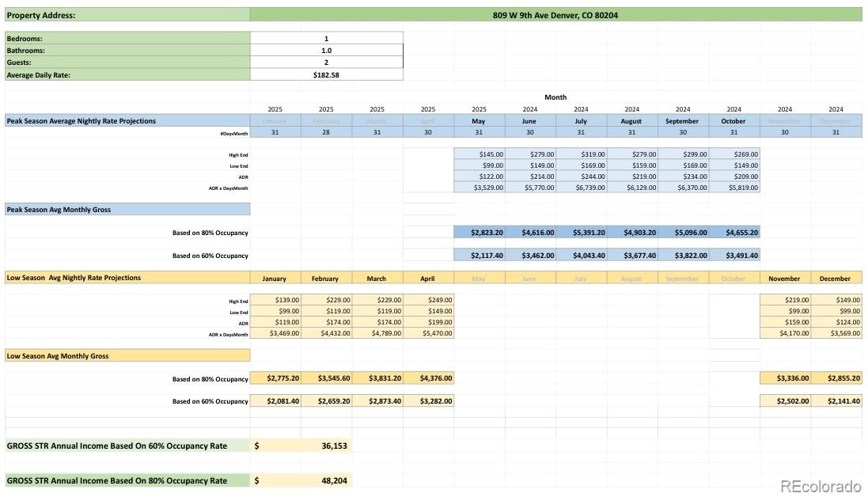Click the August peak season column header

click(631, 120)
